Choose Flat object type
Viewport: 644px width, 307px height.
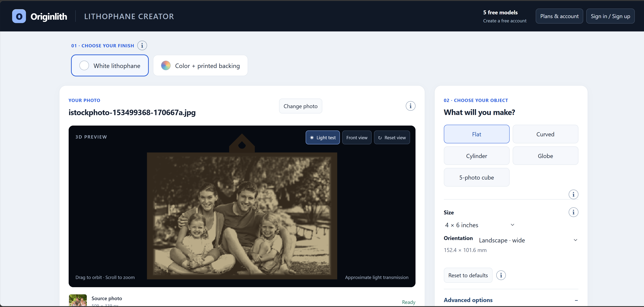tap(476, 134)
